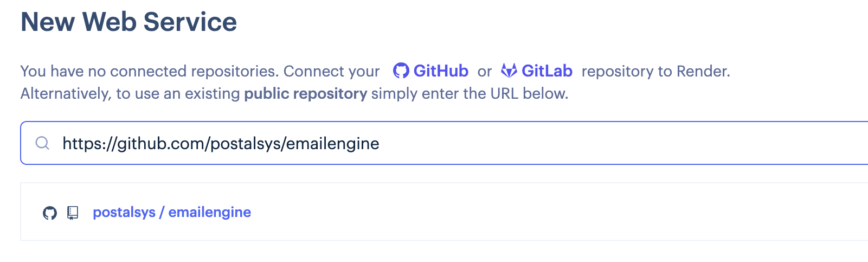The height and width of the screenshot is (262, 868).
Task: Click the repository book icon in result row
Action: (x=73, y=213)
